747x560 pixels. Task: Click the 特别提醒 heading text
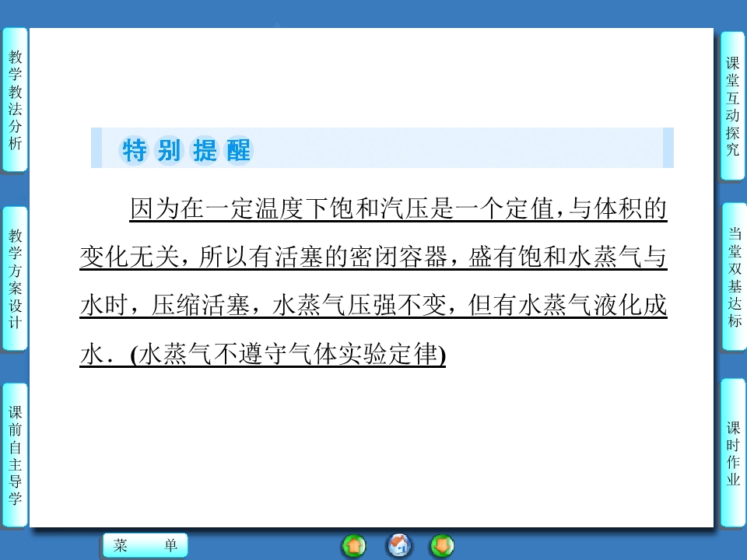(186, 150)
